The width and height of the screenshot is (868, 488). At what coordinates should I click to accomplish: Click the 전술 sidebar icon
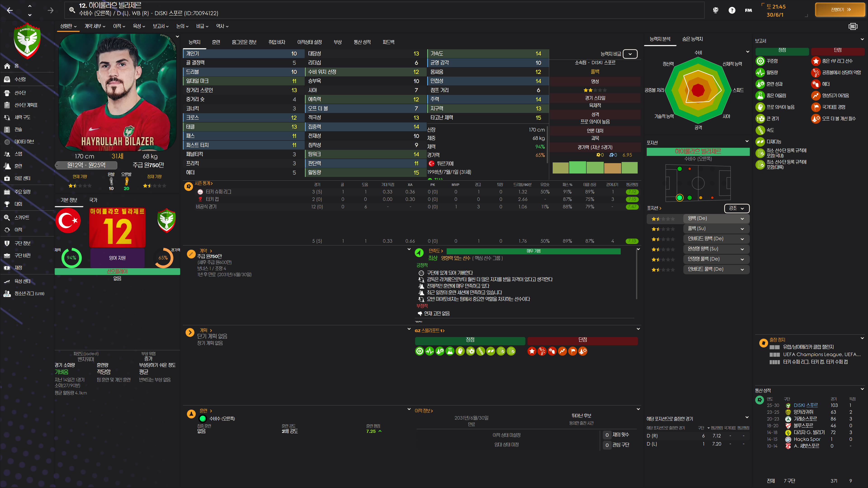click(7, 129)
